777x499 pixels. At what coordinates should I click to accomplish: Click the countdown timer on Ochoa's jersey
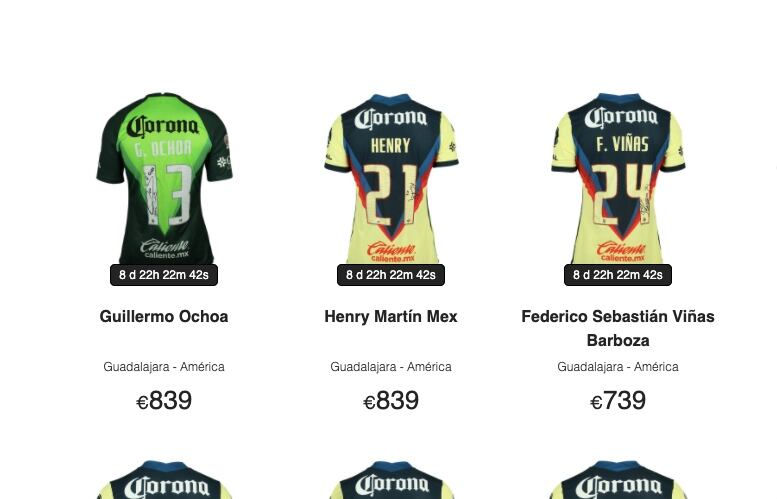164,275
